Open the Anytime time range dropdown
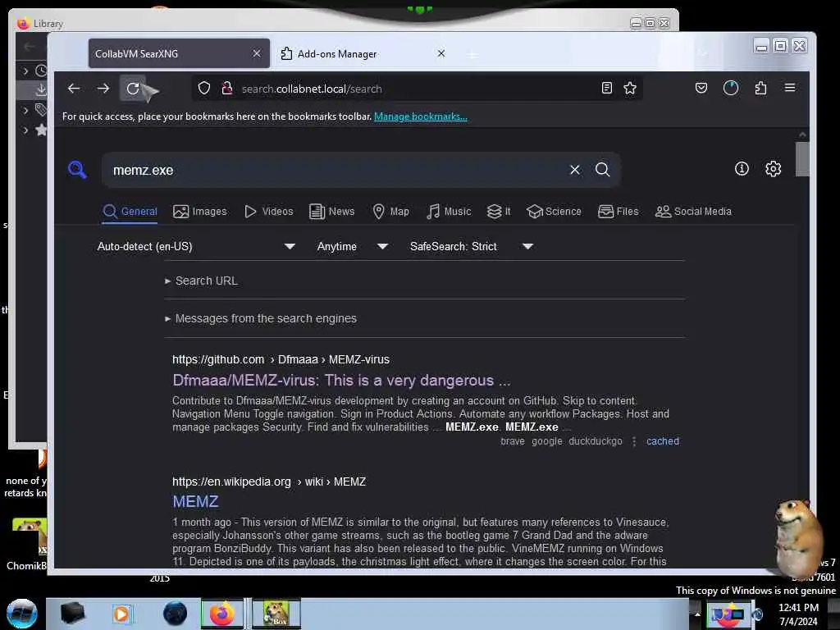Screen dimensions: 840x630 pos(352,246)
